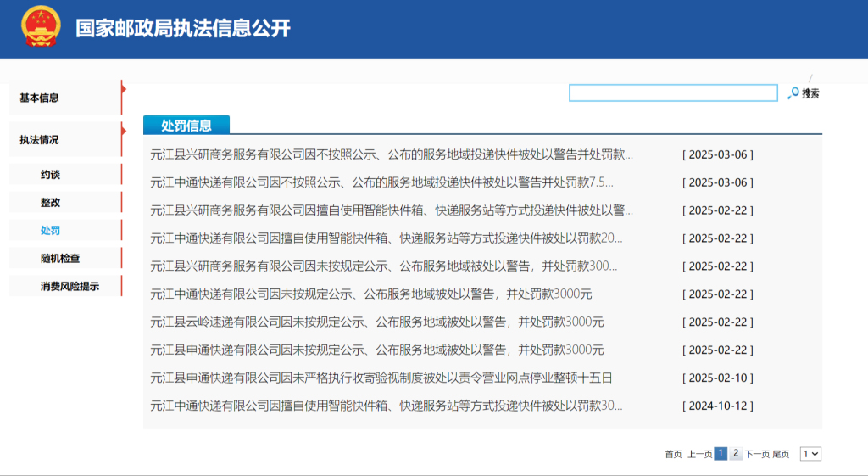Click the 处罚信息 tab header
This screenshot has width=868, height=476.
click(x=186, y=126)
